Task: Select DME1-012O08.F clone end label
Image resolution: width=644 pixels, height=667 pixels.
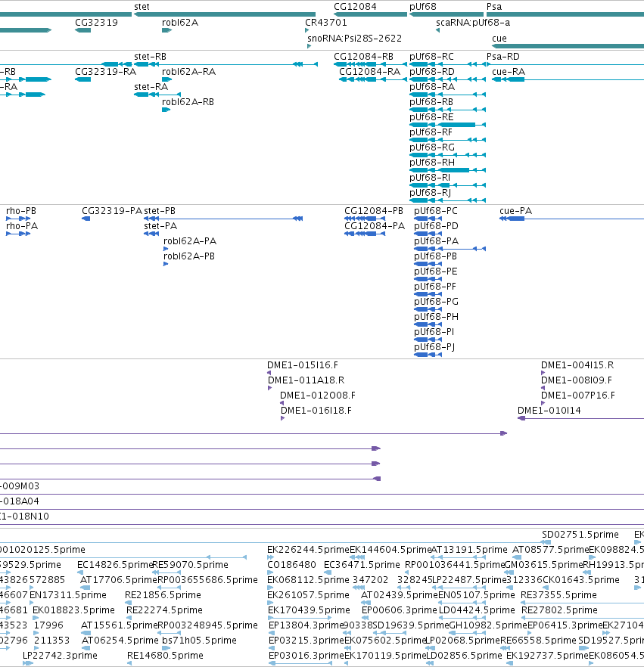Action: point(318,396)
